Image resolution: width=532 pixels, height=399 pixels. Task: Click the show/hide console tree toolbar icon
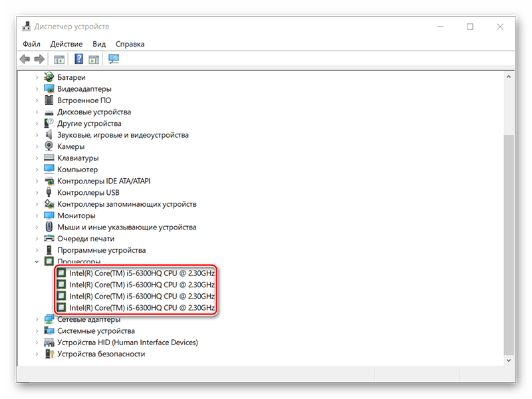59,59
